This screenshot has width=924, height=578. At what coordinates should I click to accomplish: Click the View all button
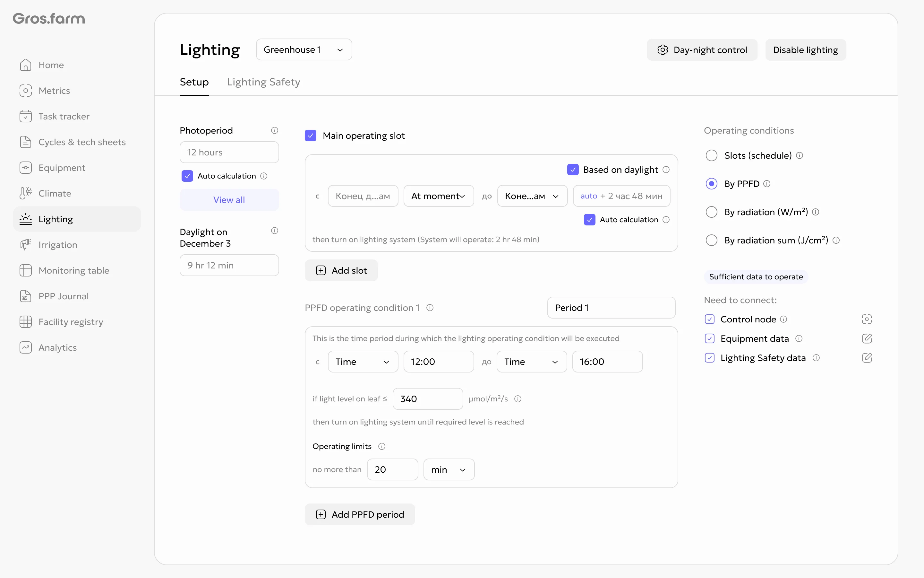click(229, 199)
